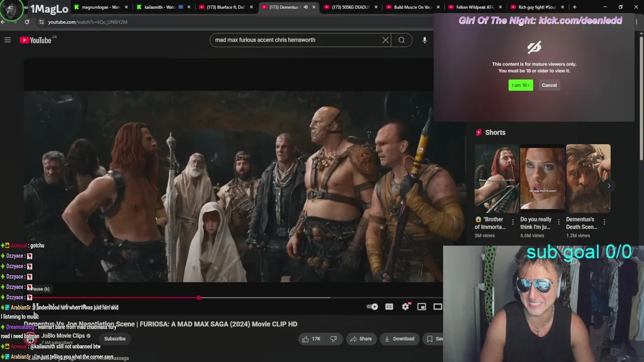644x362 pixels.
Task: Open a new browser tab with plus
Action: pos(575,7)
